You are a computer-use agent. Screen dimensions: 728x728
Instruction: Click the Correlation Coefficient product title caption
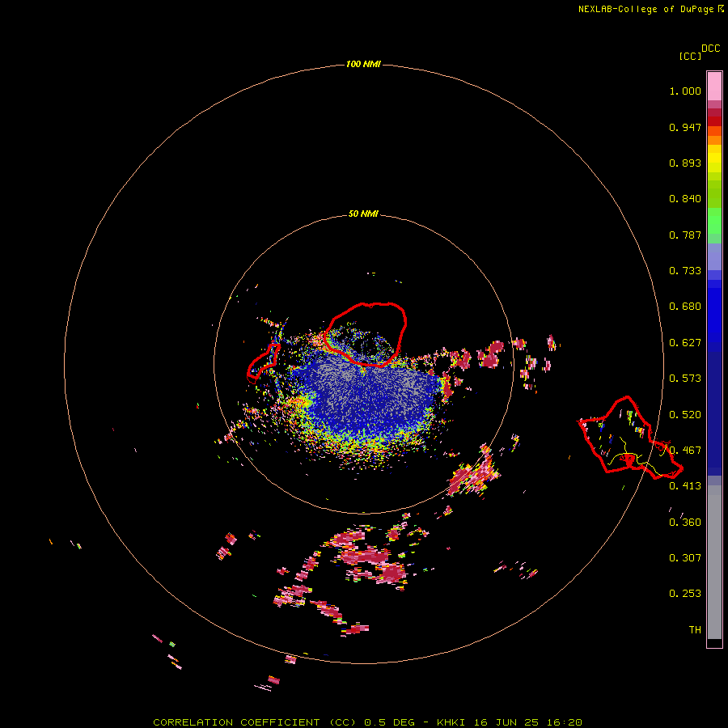pos(367,722)
